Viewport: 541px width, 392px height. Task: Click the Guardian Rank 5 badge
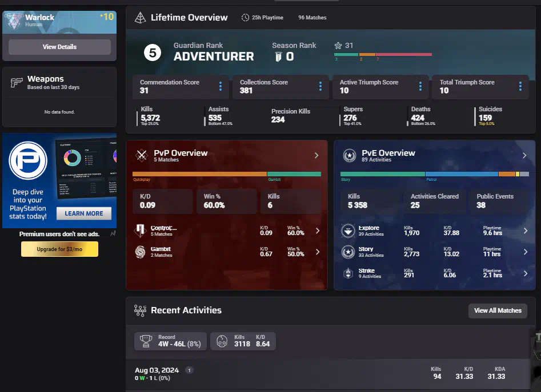(152, 53)
